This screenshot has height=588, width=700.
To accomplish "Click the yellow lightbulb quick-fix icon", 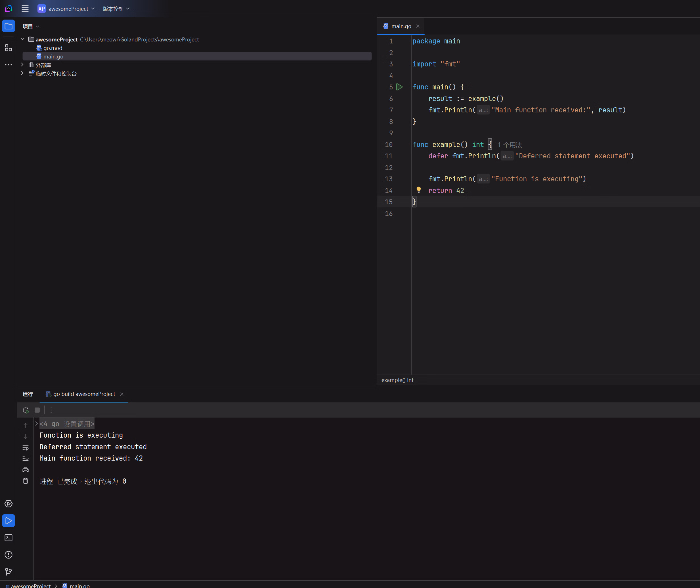I will click(x=419, y=190).
